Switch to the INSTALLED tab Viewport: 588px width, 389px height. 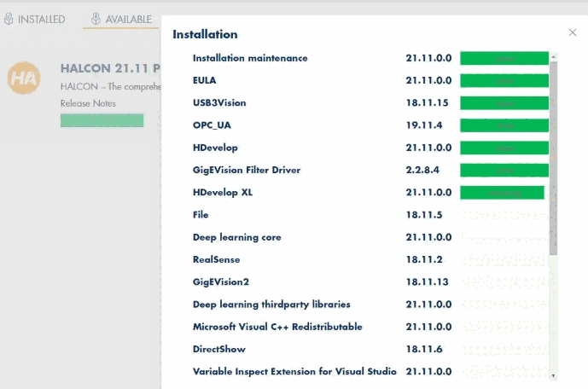(34, 19)
